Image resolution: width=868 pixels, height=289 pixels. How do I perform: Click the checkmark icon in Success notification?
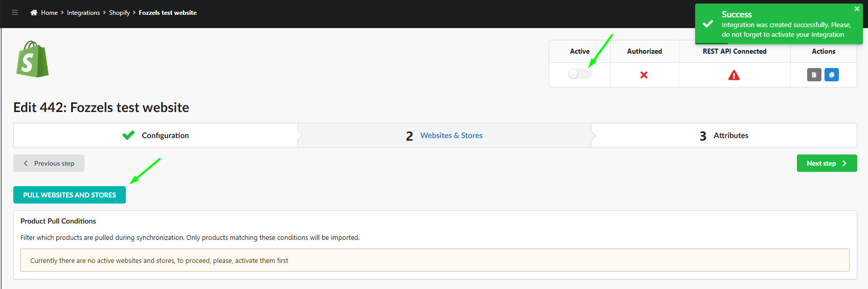708,24
